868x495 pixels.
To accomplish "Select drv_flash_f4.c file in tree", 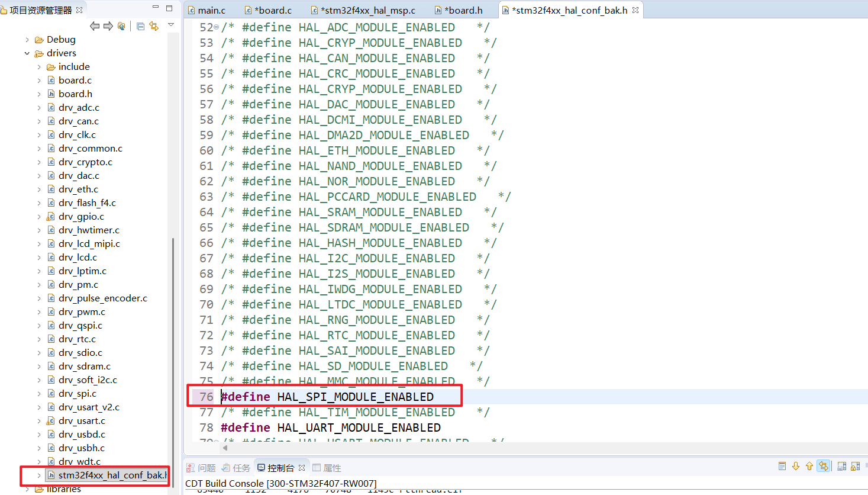I will [x=87, y=203].
